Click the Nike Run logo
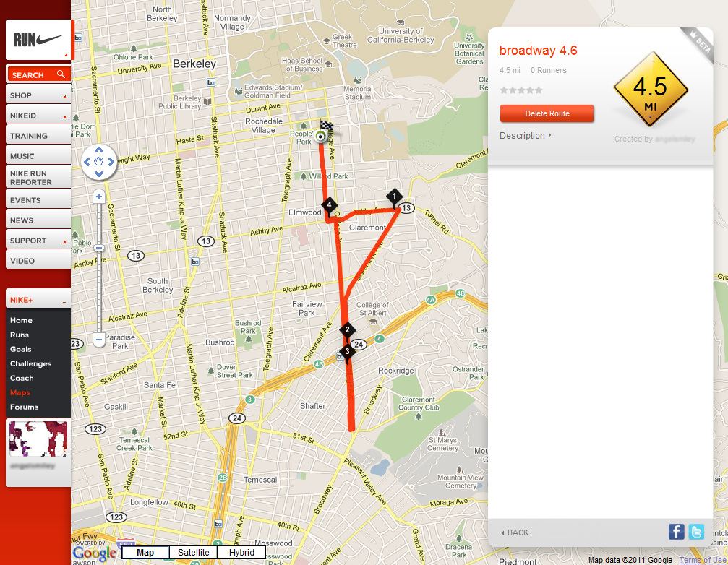The width and height of the screenshot is (728, 565). 38,40
